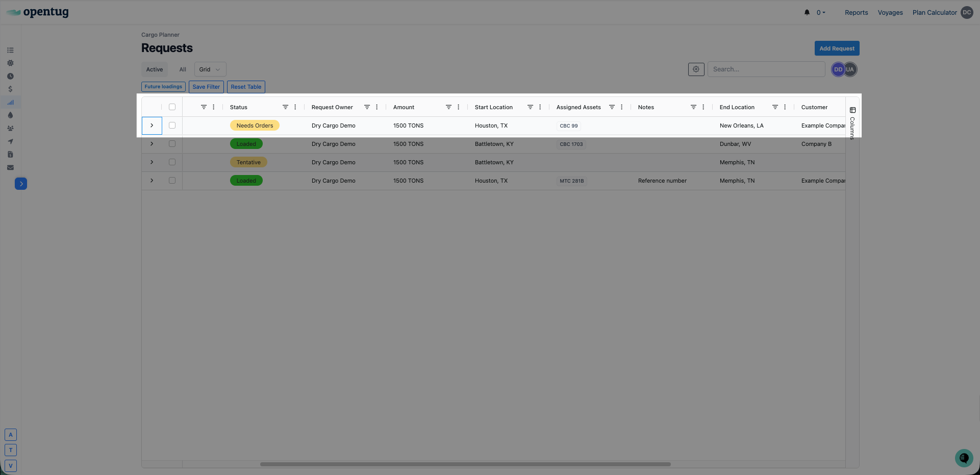Click the horizontal table scrollbar
980x475 pixels.
point(465,464)
